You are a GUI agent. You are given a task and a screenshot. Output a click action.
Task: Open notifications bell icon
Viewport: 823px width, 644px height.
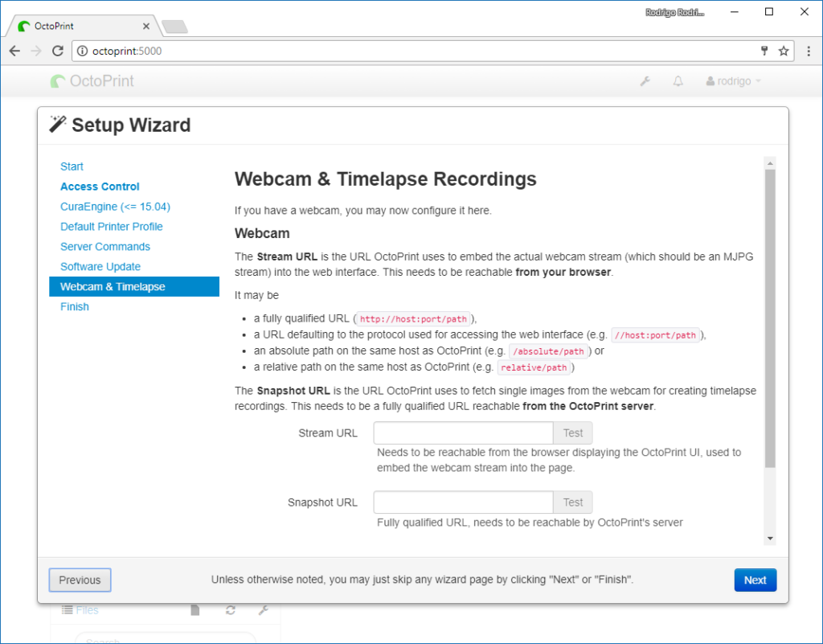coord(678,81)
